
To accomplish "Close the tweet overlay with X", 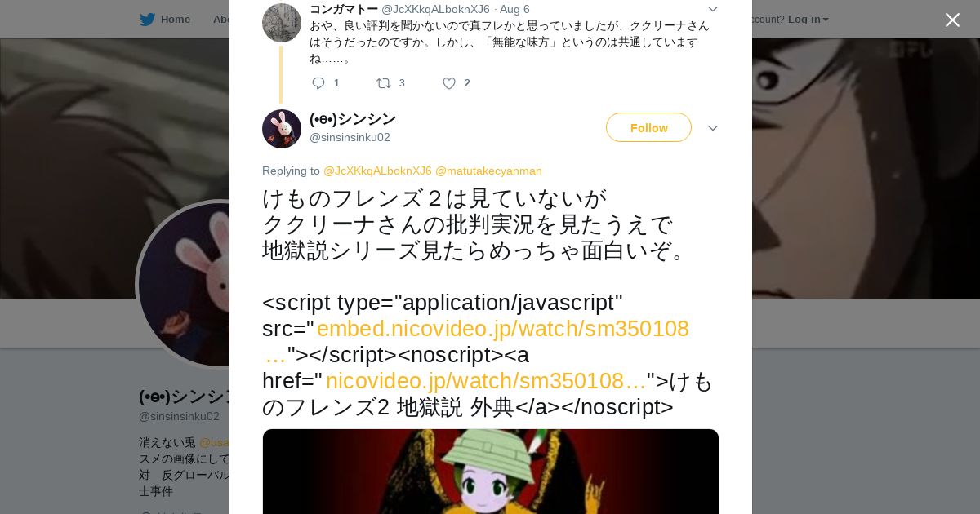I will click(x=952, y=20).
